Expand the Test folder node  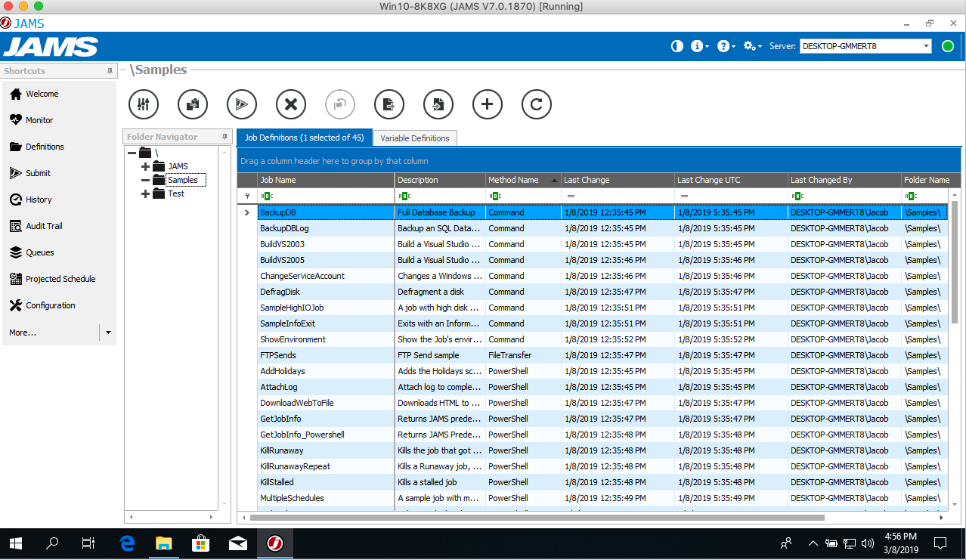pyautogui.click(x=146, y=193)
